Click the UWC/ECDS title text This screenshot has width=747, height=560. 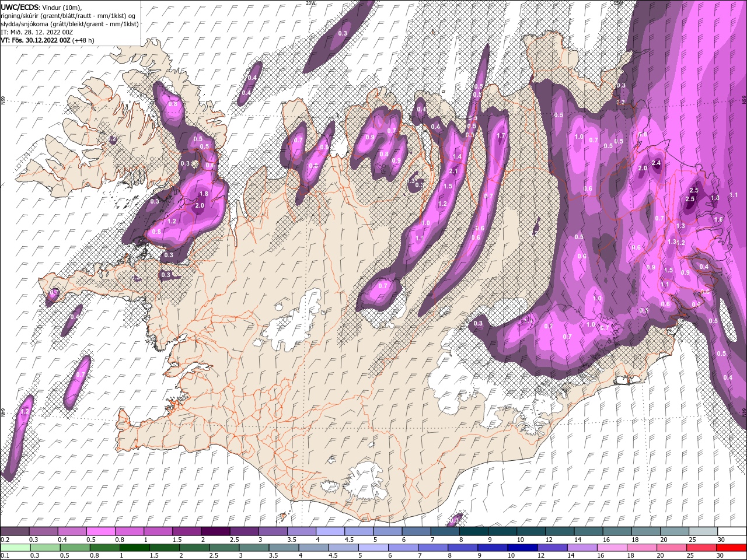[20, 7]
